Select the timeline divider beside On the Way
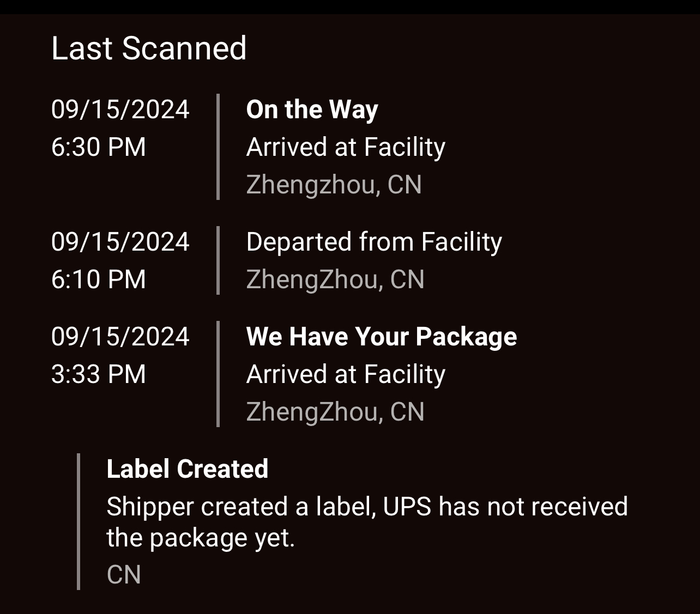700x614 pixels. [x=218, y=147]
